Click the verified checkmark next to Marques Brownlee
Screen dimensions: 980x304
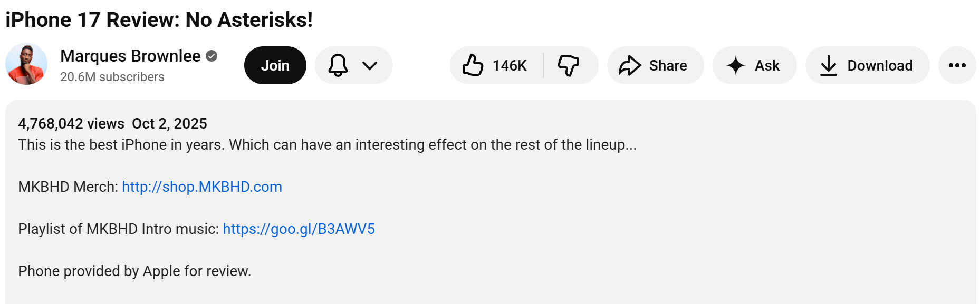tap(212, 56)
